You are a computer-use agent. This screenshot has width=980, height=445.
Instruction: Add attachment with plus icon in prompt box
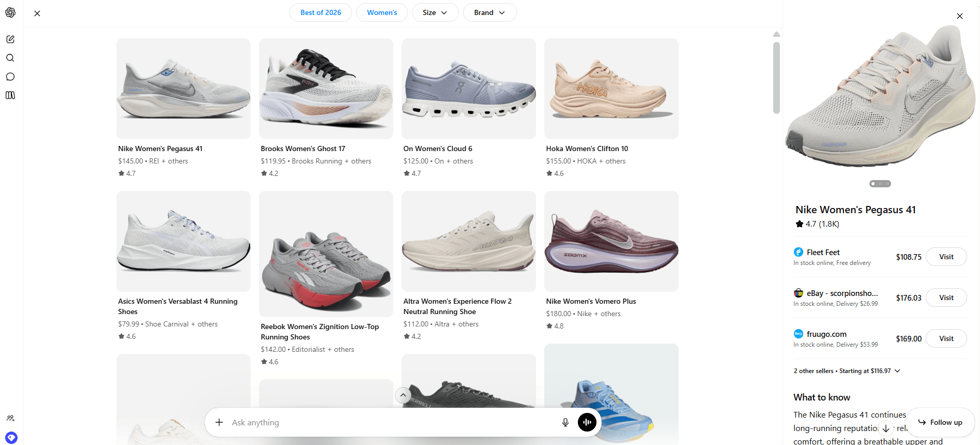[x=219, y=422]
